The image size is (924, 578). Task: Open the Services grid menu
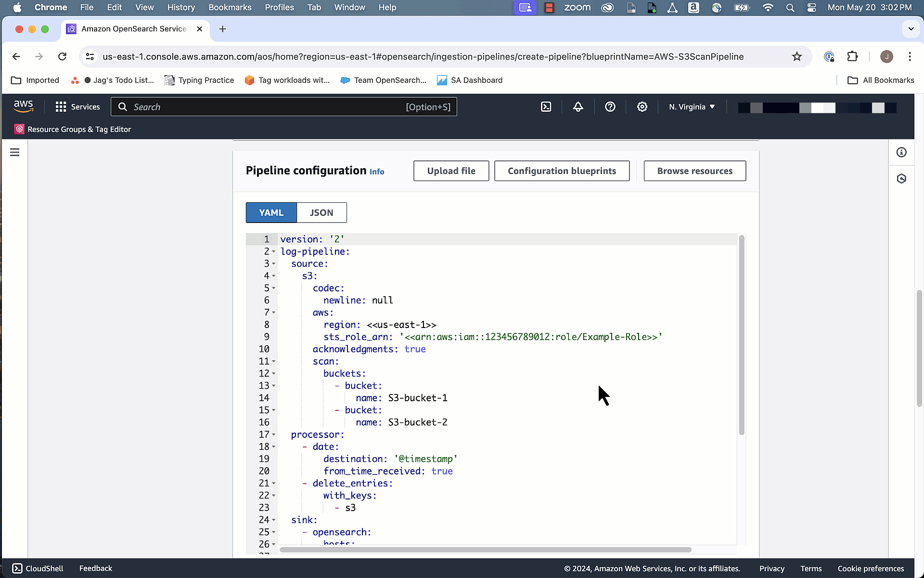click(77, 107)
